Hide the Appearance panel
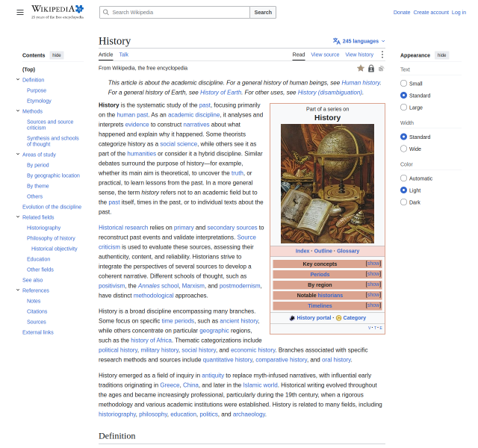478x448 pixels. tap(441, 55)
